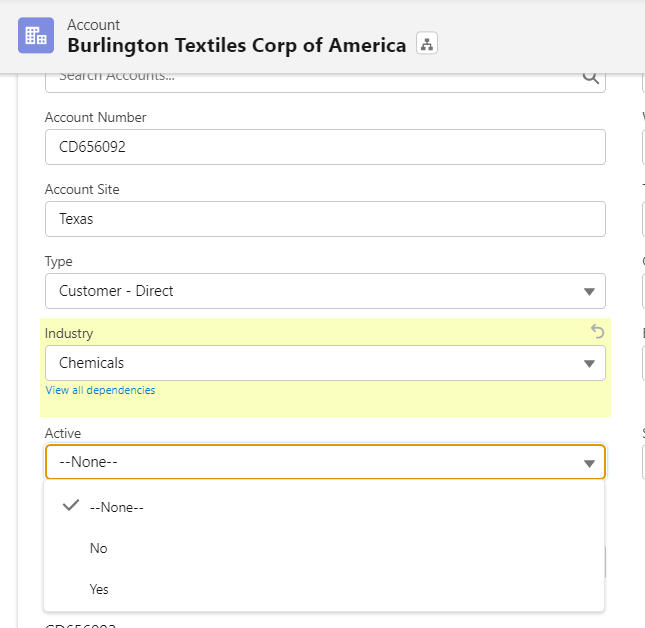Image resolution: width=645 pixels, height=628 pixels.
Task: Click the magnifier icon in Search Accounts
Action: 590,77
